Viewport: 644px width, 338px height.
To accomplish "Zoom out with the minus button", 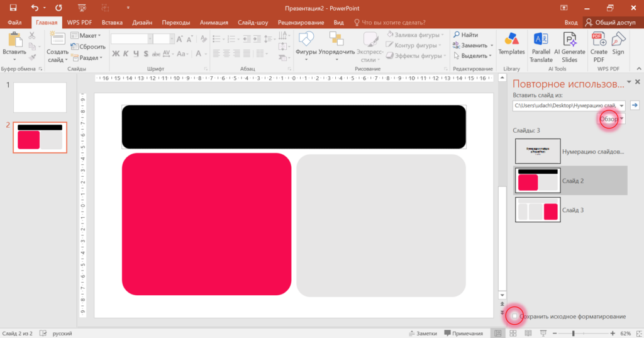I will tap(555, 334).
